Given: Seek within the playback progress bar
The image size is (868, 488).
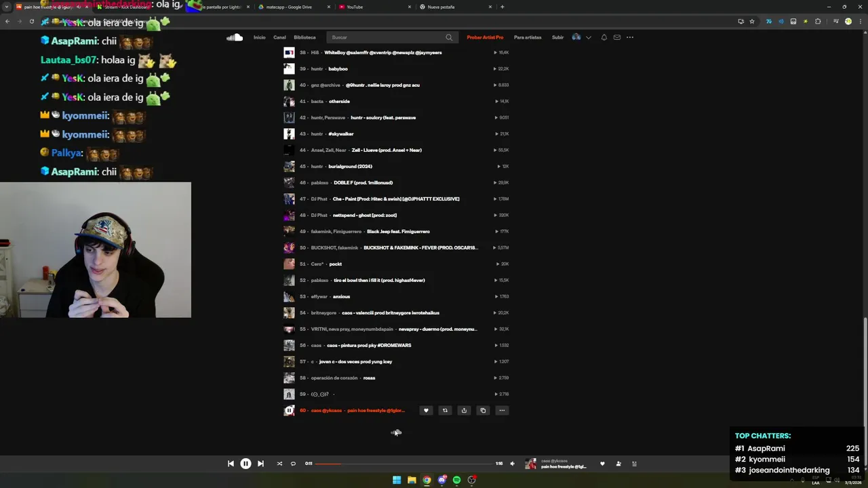Looking at the screenshot, I should 404,464.
